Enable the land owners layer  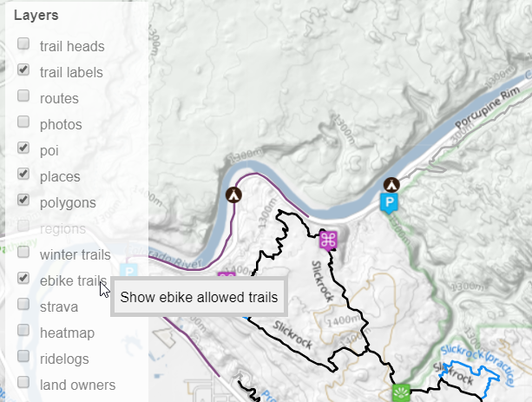(23, 382)
